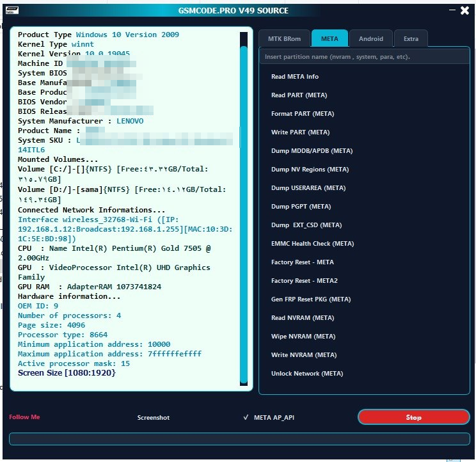The height and width of the screenshot is (462, 476).
Task: Run Read META Info
Action: tap(295, 77)
